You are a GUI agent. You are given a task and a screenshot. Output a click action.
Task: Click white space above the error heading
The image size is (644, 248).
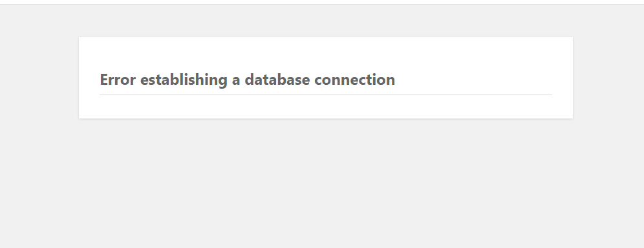(x=326, y=54)
